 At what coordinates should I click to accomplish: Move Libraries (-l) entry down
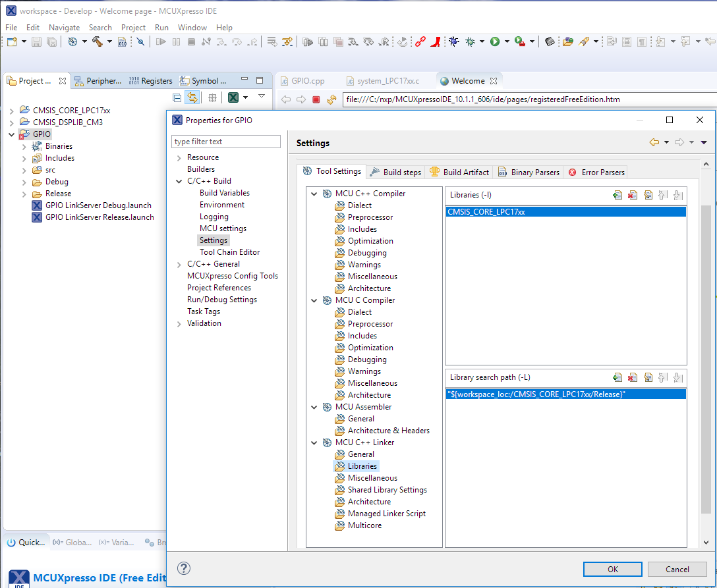click(x=678, y=195)
